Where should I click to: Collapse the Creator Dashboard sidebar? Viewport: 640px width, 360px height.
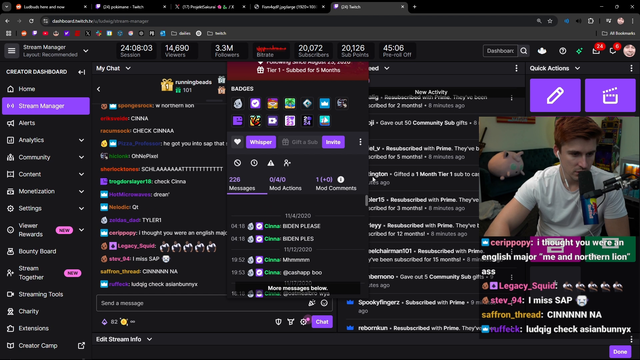pos(82,72)
